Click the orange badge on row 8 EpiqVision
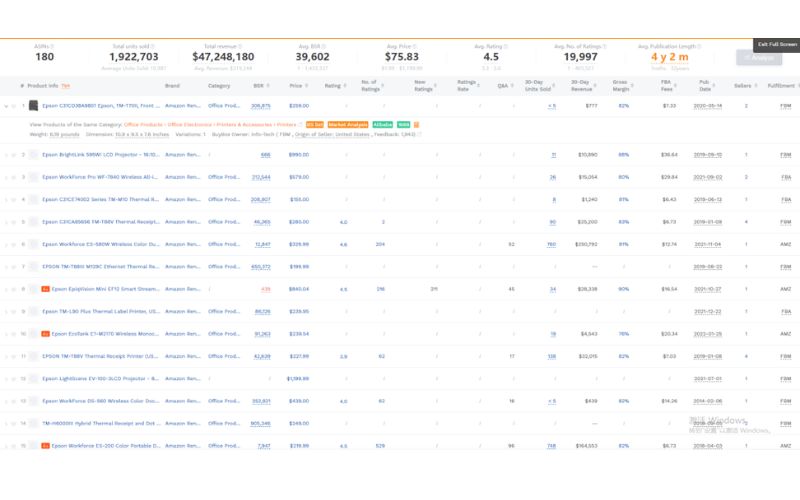 pyautogui.click(x=45, y=289)
